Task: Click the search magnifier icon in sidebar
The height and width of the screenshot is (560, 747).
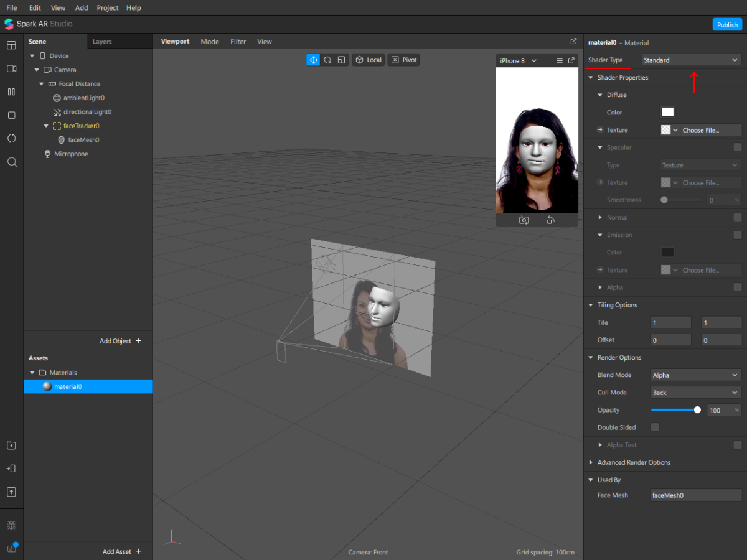Action: pos(11,162)
